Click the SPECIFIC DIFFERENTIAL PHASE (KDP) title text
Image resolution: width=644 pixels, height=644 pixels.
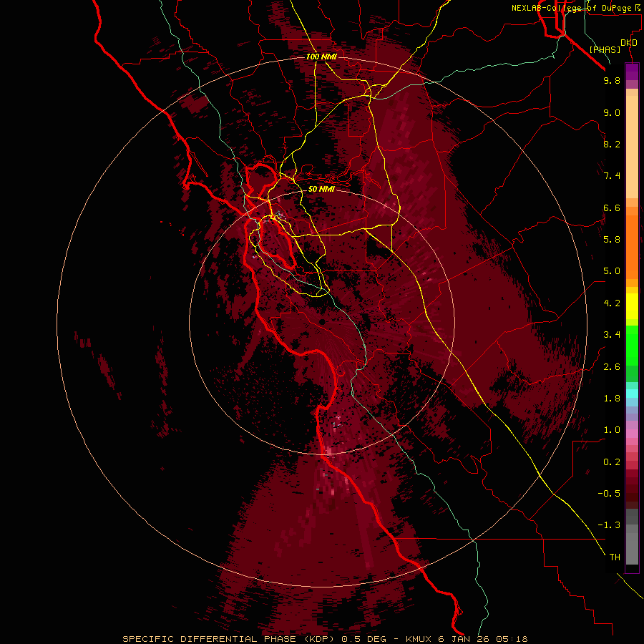230,639
